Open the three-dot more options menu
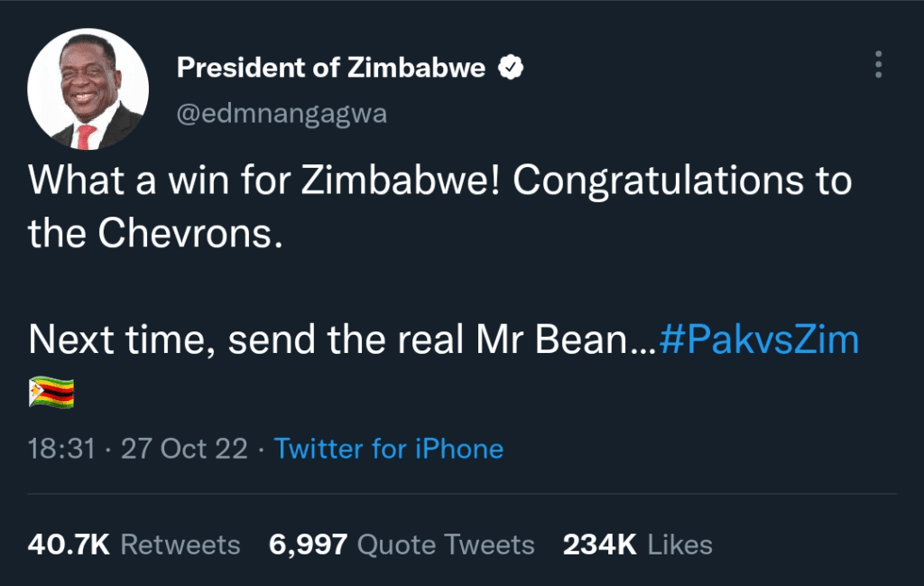The width and height of the screenshot is (924, 586). point(878,64)
